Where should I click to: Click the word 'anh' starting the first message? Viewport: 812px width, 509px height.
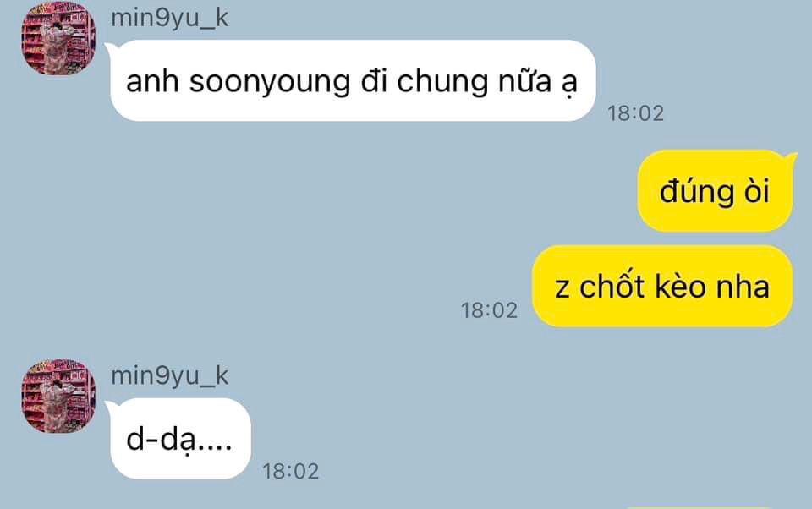(152, 81)
